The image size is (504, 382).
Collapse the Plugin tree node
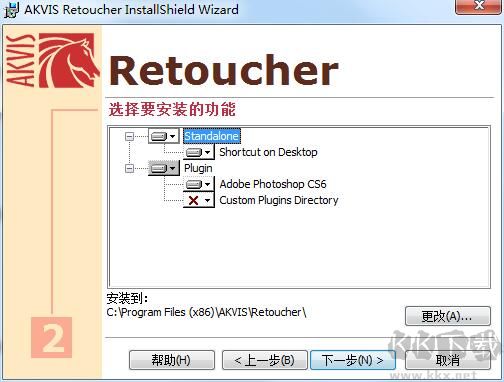(x=129, y=168)
